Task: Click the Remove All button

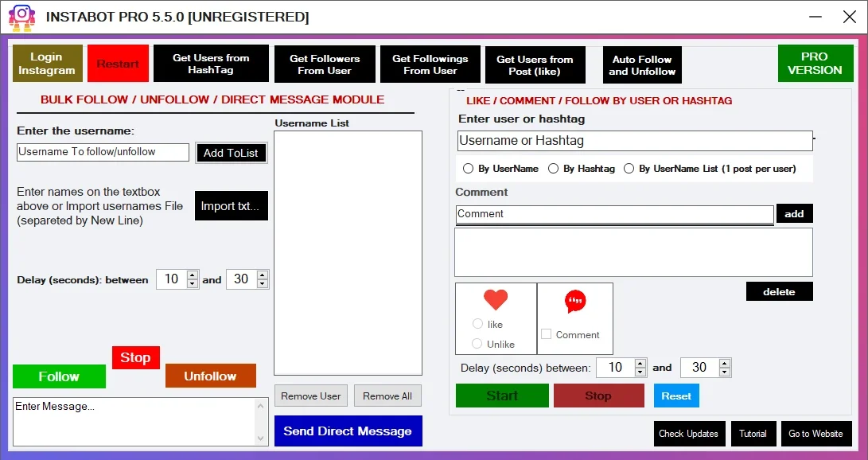Action: [387, 396]
